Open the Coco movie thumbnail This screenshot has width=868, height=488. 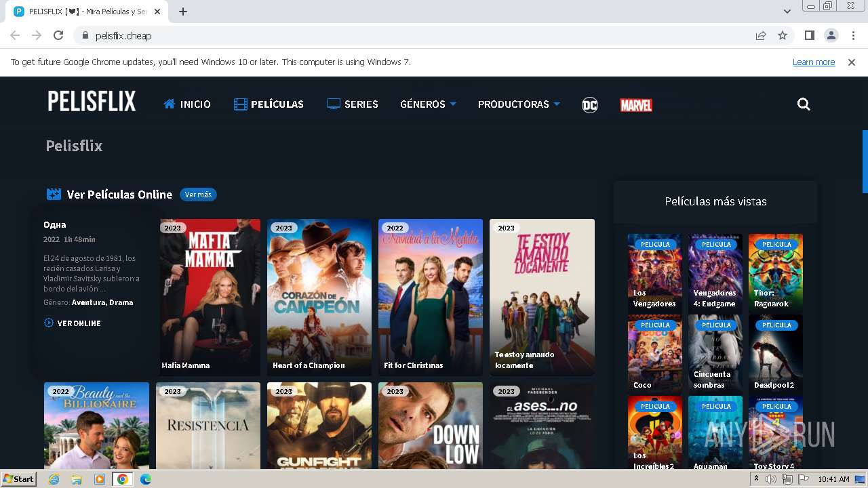654,353
